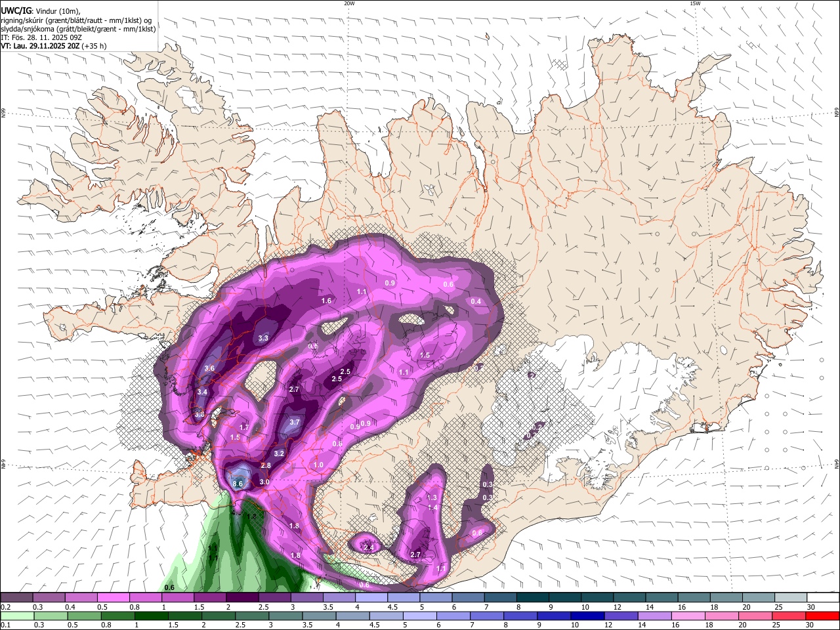Click the upper snow legend swatch between 0.2 and 0.3
This screenshot has width=840, height=630.
pyautogui.click(x=16, y=597)
